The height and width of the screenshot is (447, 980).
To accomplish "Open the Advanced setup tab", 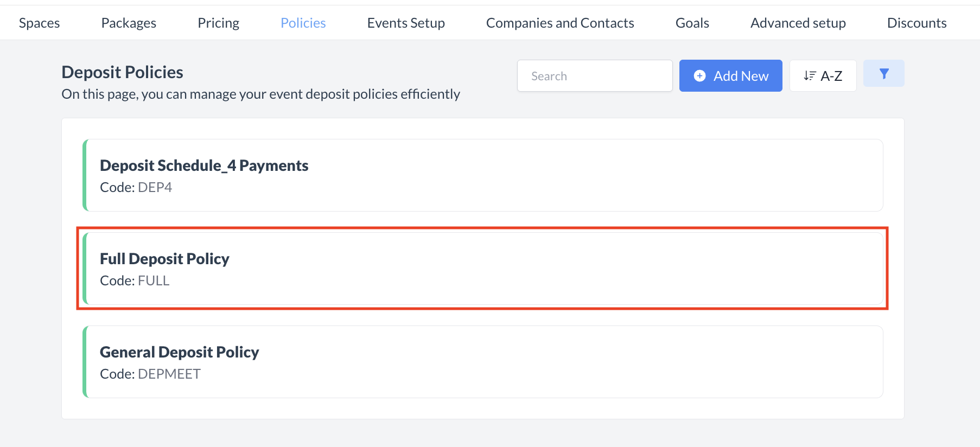I will coord(798,23).
